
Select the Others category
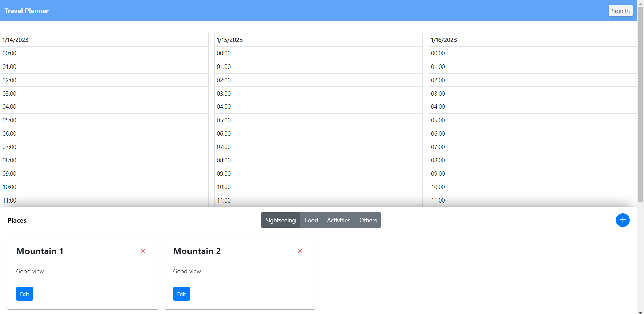tap(368, 220)
